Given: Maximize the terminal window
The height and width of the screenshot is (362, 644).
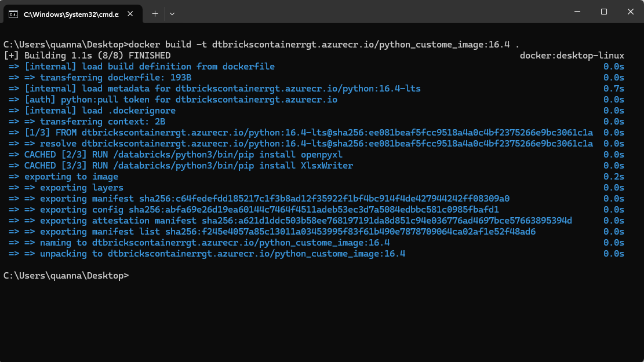Looking at the screenshot, I should [x=603, y=12].
